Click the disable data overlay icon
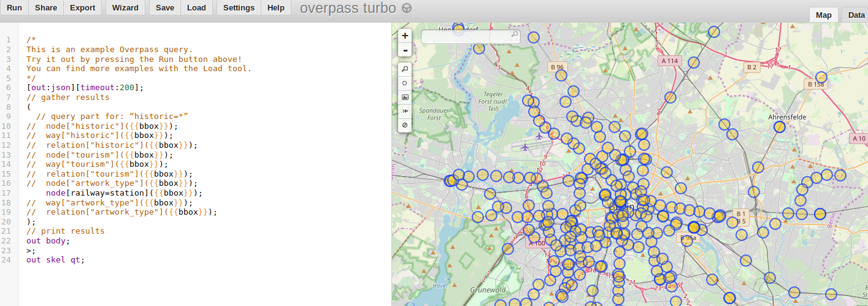The height and width of the screenshot is (306, 868). tap(405, 125)
